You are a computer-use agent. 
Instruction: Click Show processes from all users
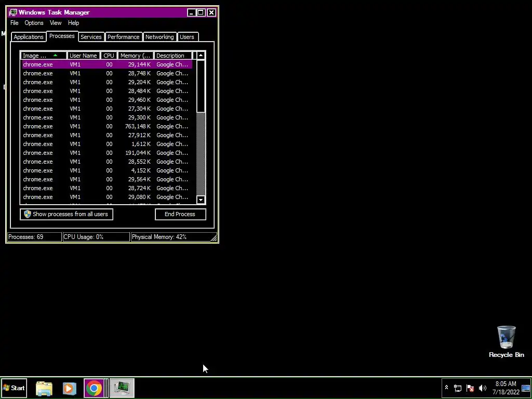click(66, 214)
